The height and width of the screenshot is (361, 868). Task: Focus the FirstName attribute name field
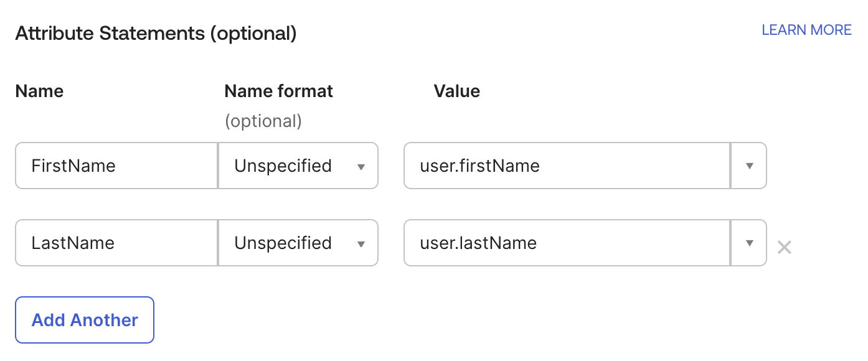coord(116,166)
